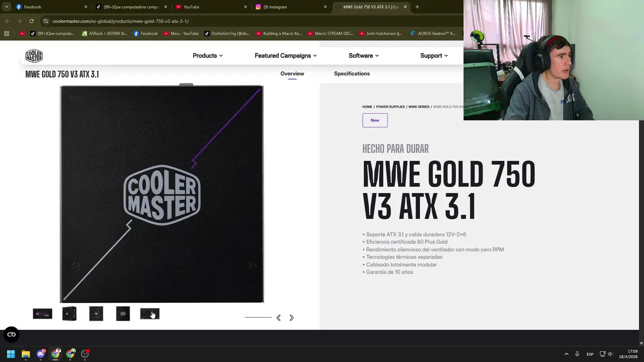644x362 pixels.
Task: Show hidden system tray icons chevron
Action: (x=566, y=354)
